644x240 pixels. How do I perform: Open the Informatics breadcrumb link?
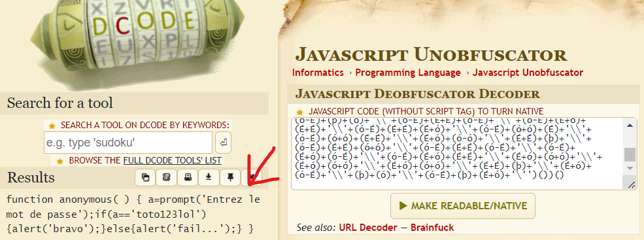point(318,73)
